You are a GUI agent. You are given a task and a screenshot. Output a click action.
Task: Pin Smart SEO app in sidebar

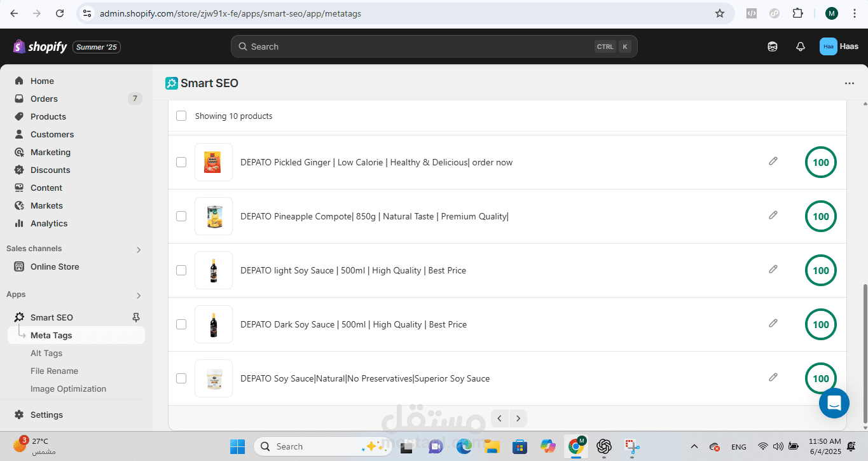point(135,317)
